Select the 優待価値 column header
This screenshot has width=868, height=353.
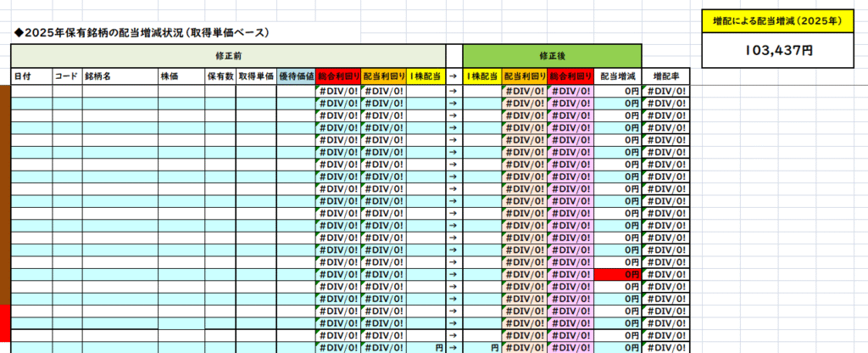pyautogui.click(x=296, y=76)
